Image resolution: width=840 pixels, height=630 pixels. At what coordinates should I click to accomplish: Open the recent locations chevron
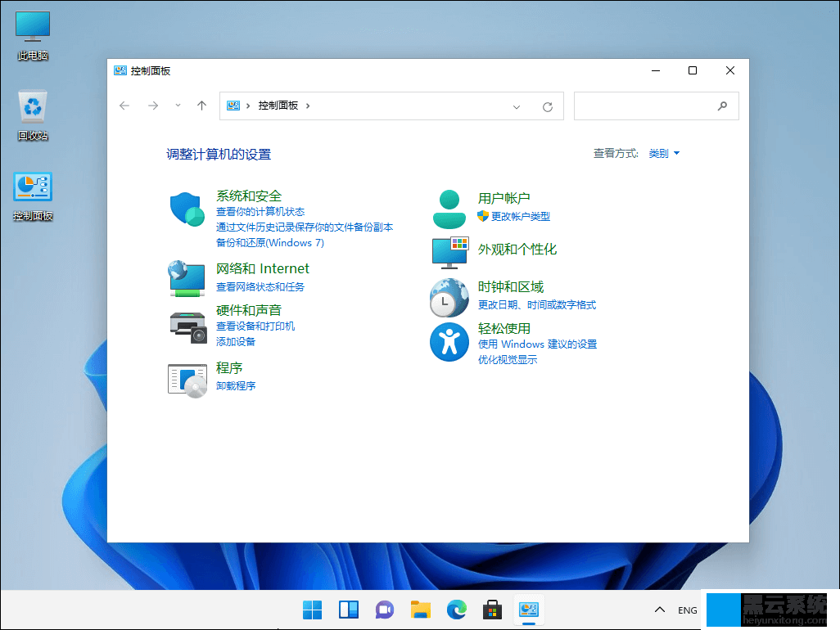[x=178, y=106]
